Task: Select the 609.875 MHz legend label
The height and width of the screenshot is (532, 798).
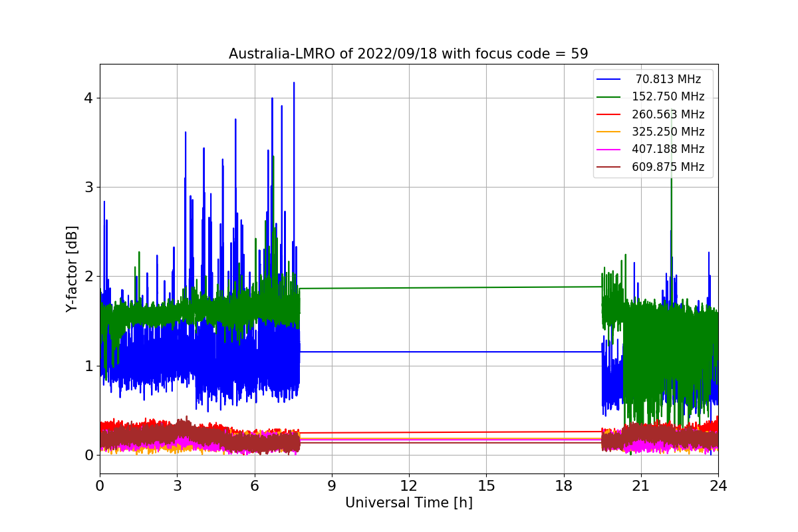Action: tap(668, 167)
